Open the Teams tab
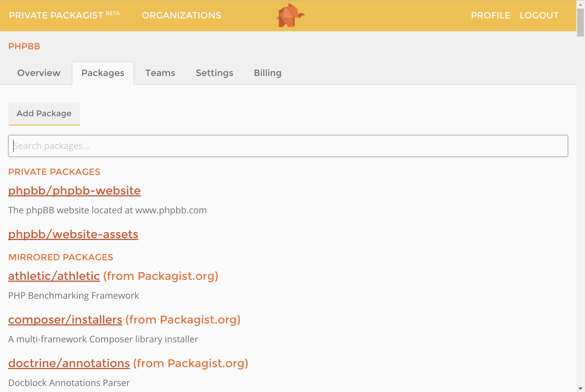 (x=160, y=73)
